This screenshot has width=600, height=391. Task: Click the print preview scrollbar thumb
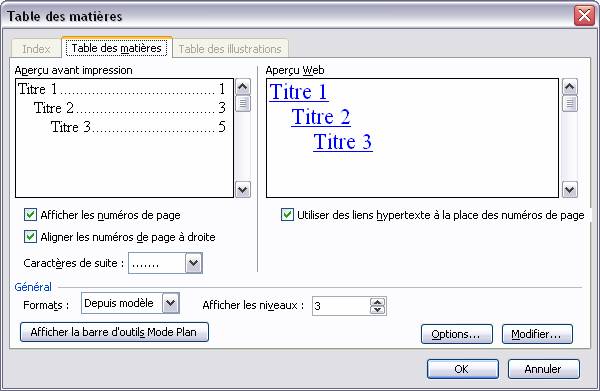243,103
